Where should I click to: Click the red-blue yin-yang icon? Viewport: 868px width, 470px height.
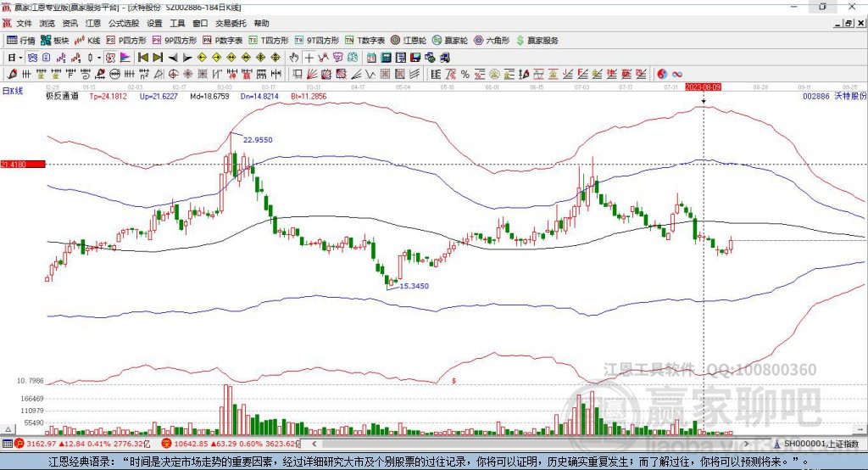[x=662, y=75]
